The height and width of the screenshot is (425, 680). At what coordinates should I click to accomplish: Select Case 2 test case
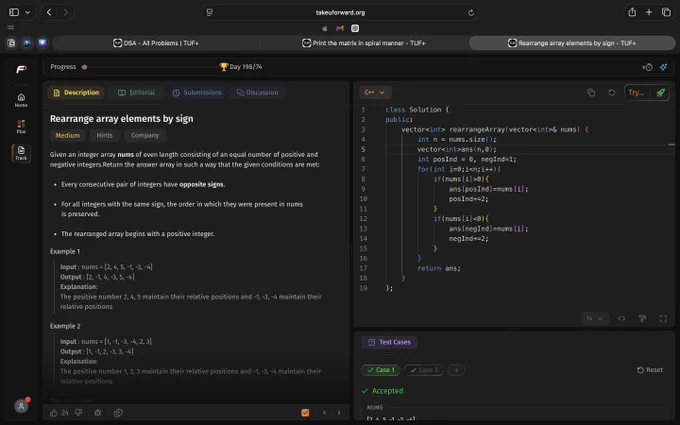(424, 370)
